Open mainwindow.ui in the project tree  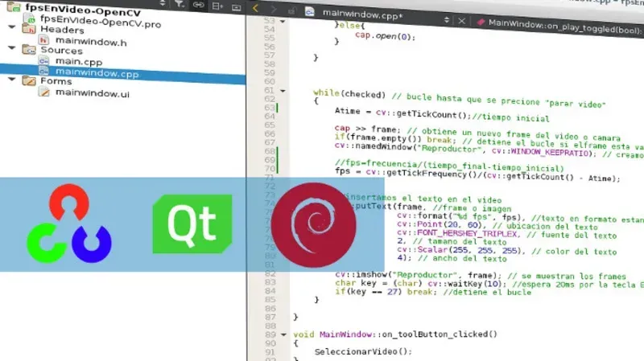93,93
